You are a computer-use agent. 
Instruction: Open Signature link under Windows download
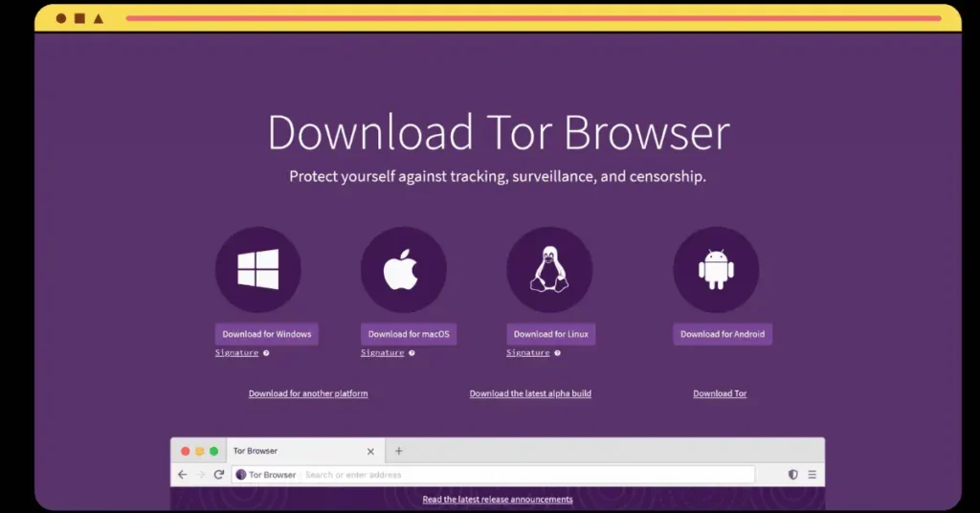coord(237,352)
